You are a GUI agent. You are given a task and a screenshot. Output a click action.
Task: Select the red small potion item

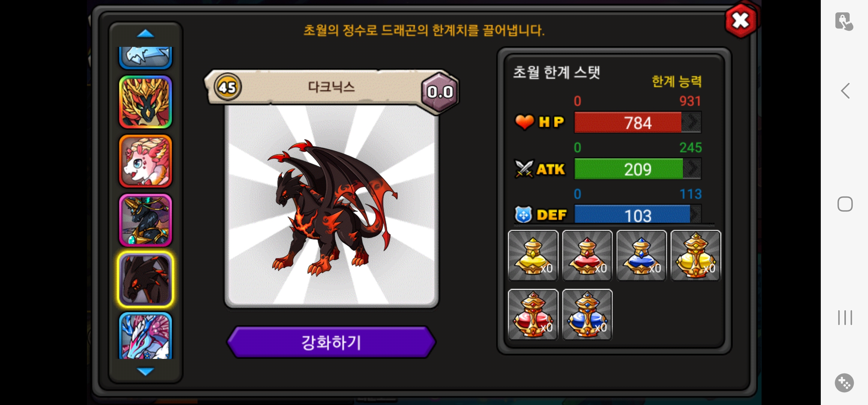tap(587, 255)
